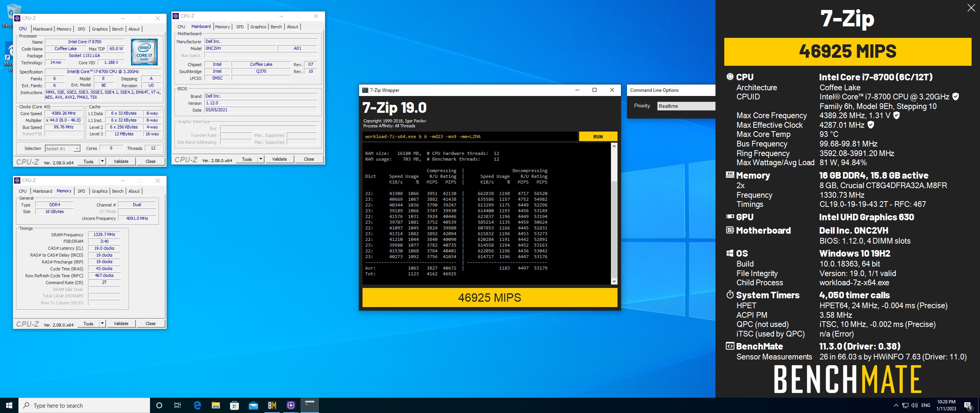The height and width of the screenshot is (413, 980).
Task: Open File Explorer from the taskbar
Action: click(216, 405)
